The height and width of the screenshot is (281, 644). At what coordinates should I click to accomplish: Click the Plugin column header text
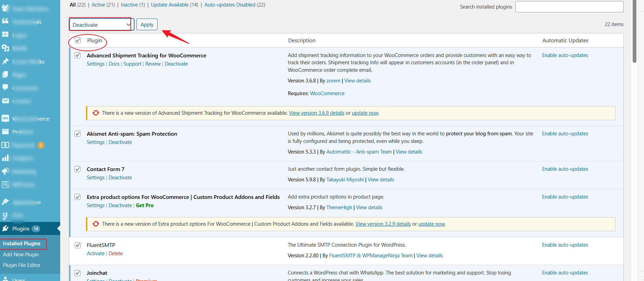point(95,40)
